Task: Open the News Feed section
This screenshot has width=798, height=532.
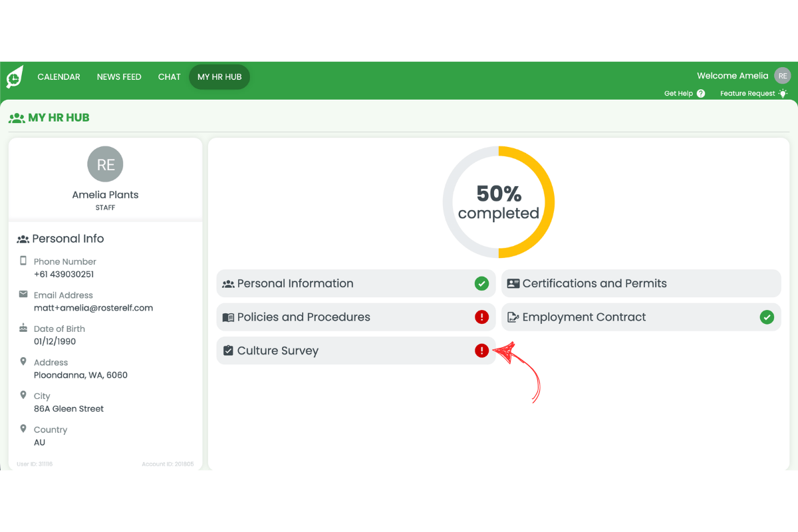Action: point(119,76)
